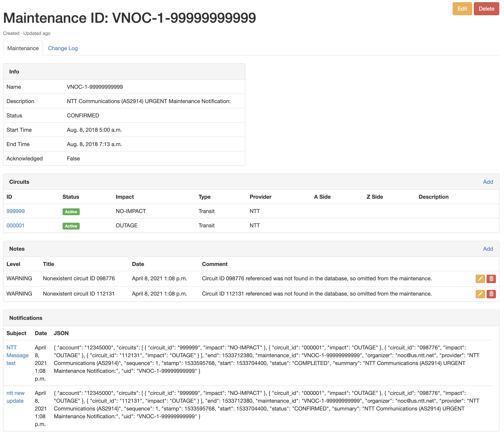Delete the 098776 circuit warning note
Image resolution: width=504 pixels, height=436 pixels.
click(491, 279)
